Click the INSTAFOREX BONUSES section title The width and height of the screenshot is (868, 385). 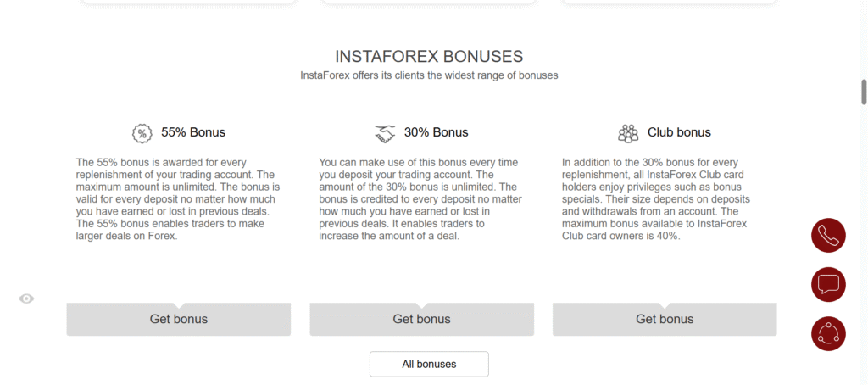tap(429, 57)
